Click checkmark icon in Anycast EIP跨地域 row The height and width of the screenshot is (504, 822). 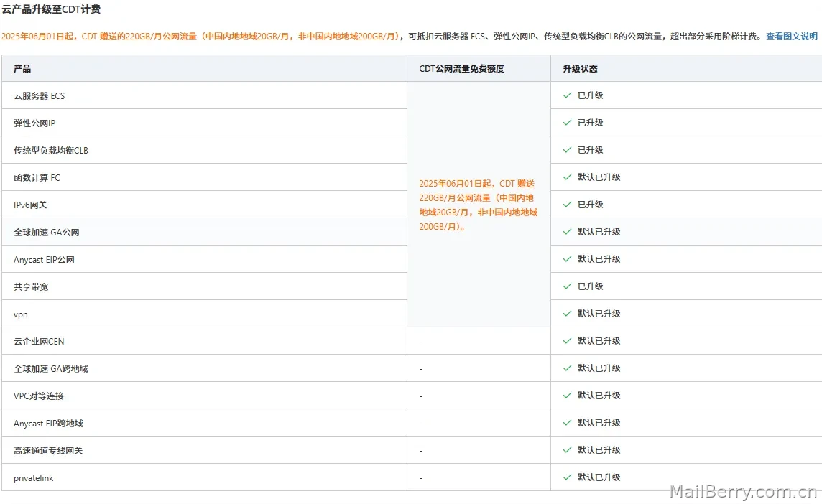(567, 422)
